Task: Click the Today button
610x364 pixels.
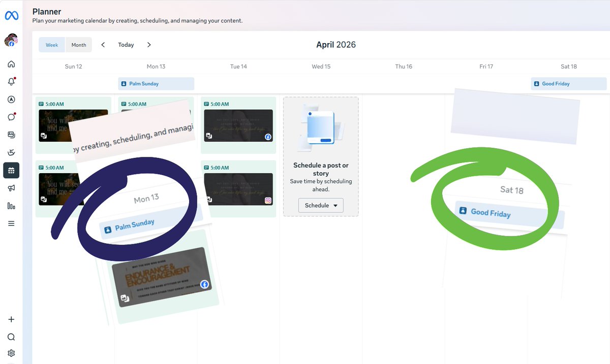Action: [x=126, y=45]
